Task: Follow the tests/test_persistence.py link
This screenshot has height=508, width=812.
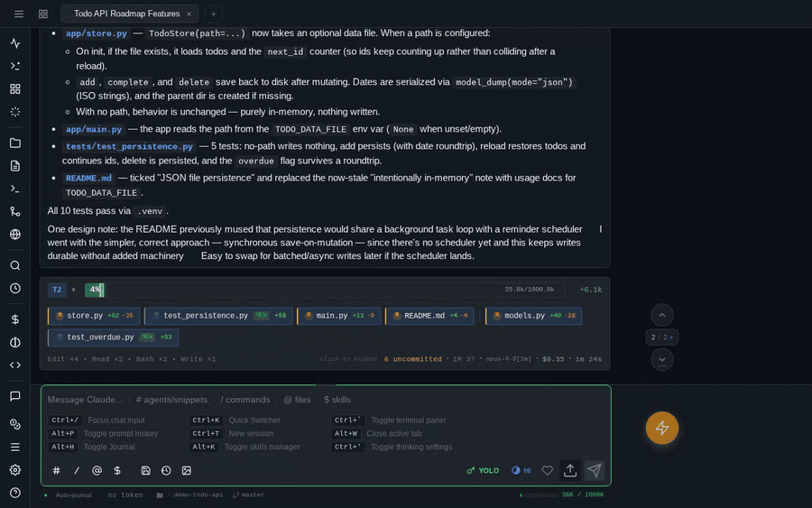Action: click(129, 146)
